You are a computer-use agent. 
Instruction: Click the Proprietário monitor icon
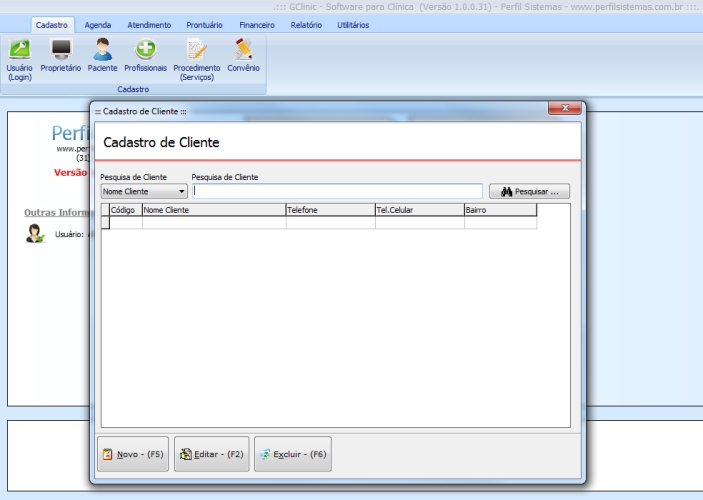pyautogui.click(x=61, y=50)
